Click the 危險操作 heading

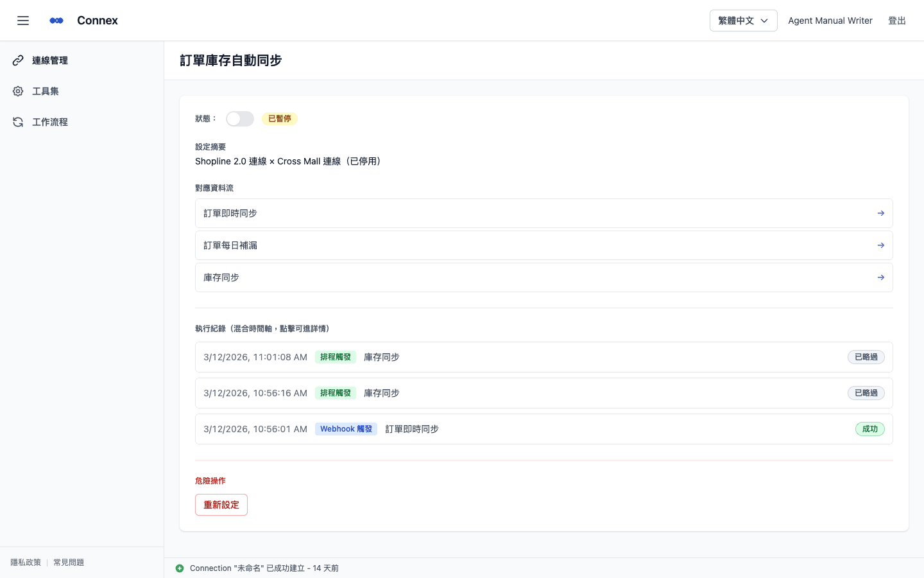pos(210,481)
